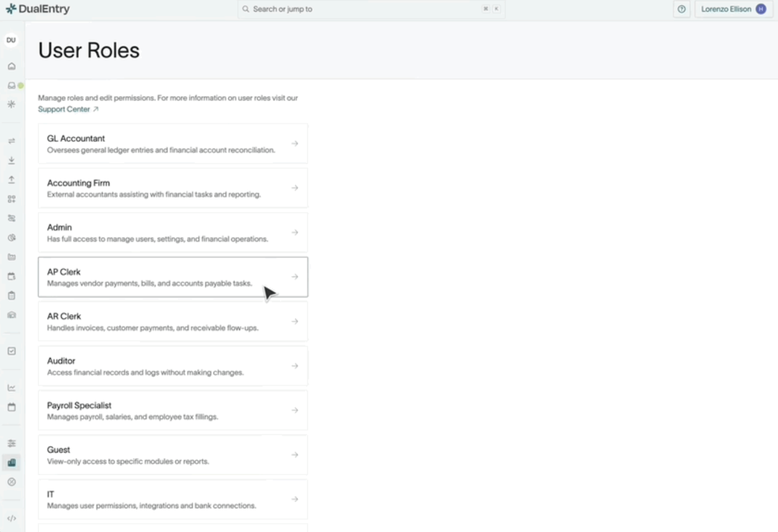Open the Lorenzo Ellison user menu
The height and width of the screenshot is (532, 778).
pos(733,9)
